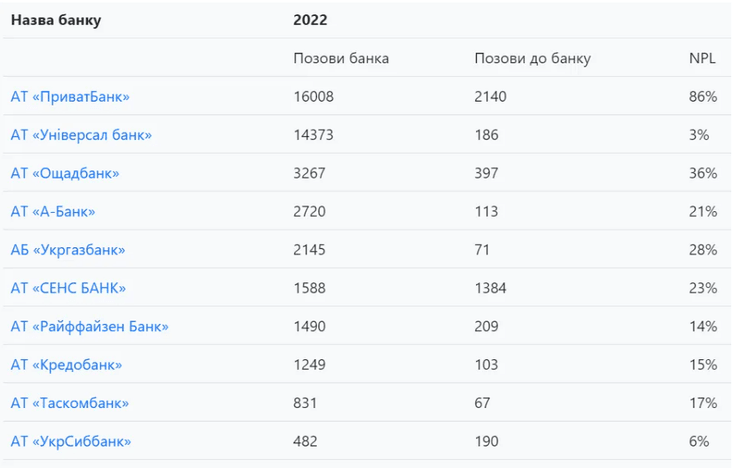This screenshot has width=740, height=468.
Task: Click the 2022 year header
Action: pyautogui.click(x=311, y=20)
